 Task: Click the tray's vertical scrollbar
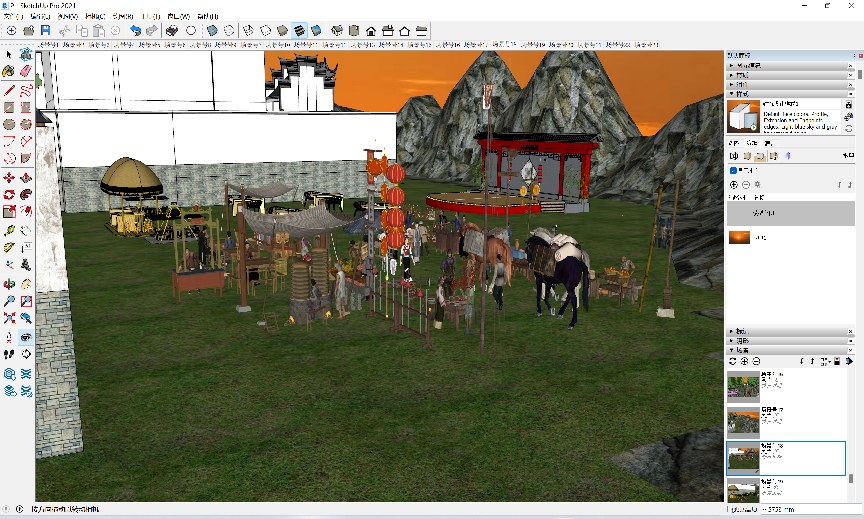click(859, 73)
